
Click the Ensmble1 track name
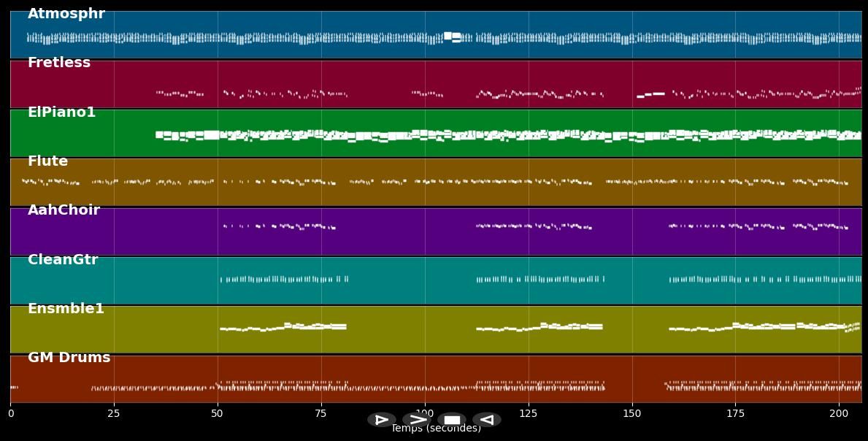pos(66,309)
